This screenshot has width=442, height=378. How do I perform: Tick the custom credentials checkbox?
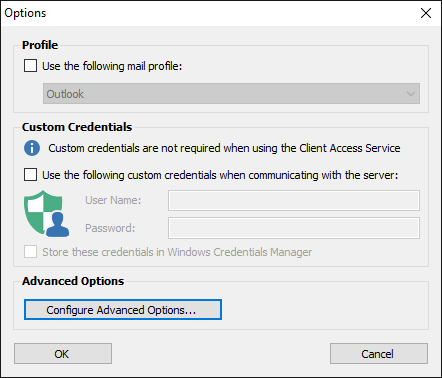pos(30,175)
